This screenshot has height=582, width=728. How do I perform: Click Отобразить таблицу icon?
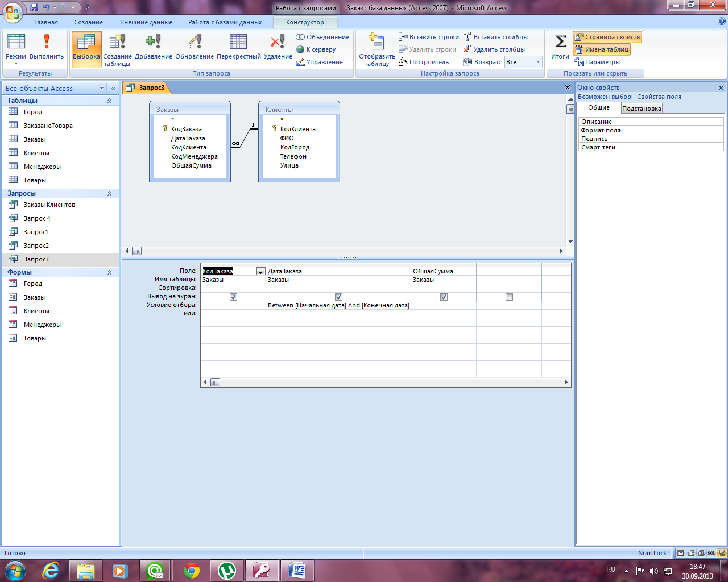[x=377, y=49]
